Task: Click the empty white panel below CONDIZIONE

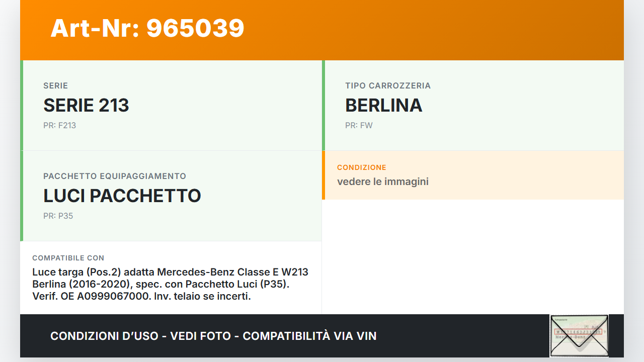Action: coord(472,256)
